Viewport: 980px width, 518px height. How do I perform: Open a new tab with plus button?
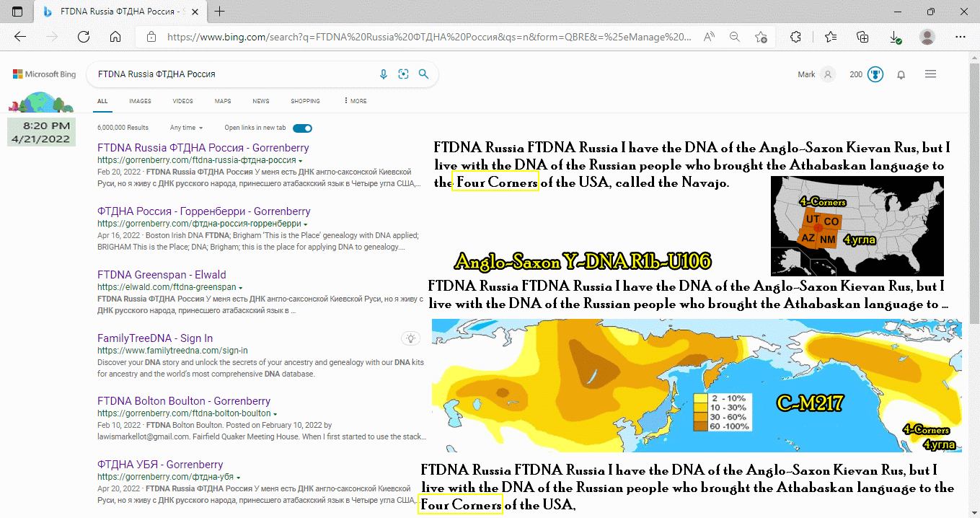tap(220, 12)
